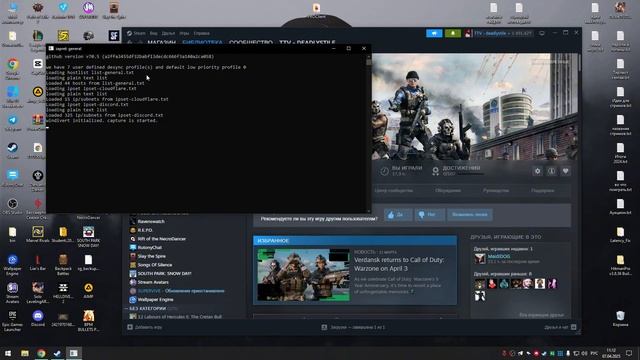This screenshot has height=360, width=640.
Task: Click Add a game at Steam bottom-left
Action: click(x=144, y=327)
